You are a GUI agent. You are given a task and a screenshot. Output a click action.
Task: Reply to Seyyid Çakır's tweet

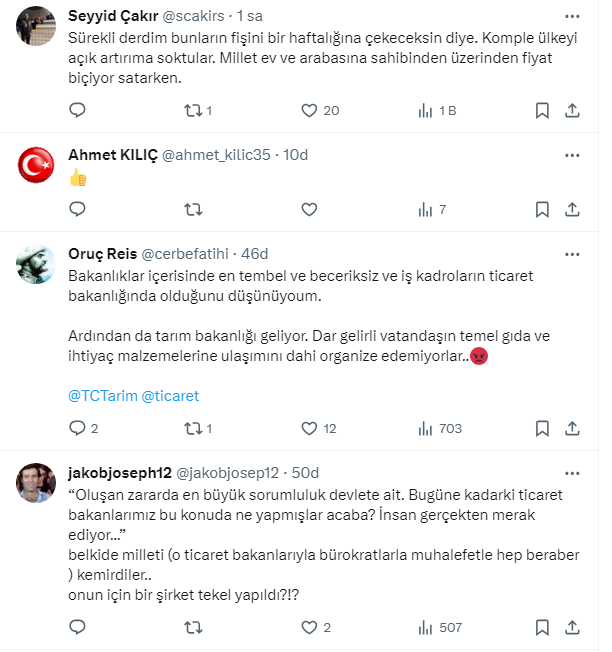(x=78, y=111)
